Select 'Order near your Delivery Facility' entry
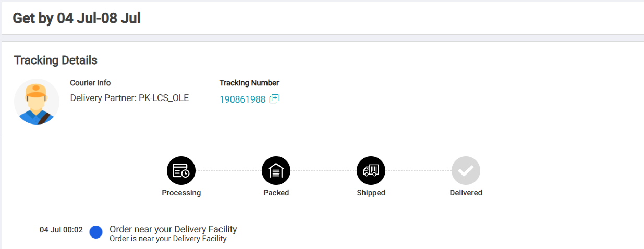The width and height of the screenshot is (644, 249). click(x=173, y=229)
